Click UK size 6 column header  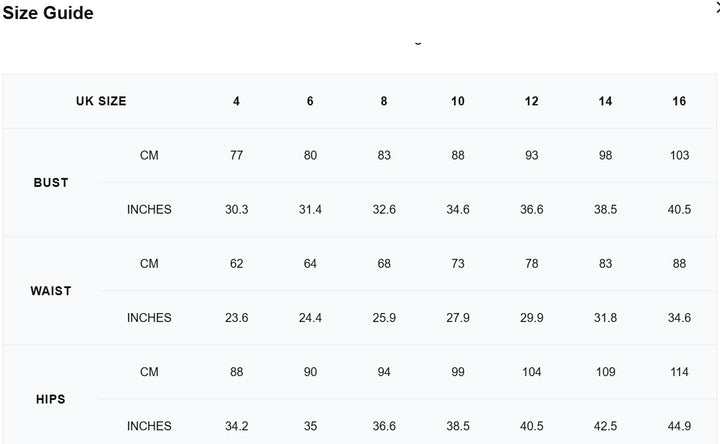point(310,101)
